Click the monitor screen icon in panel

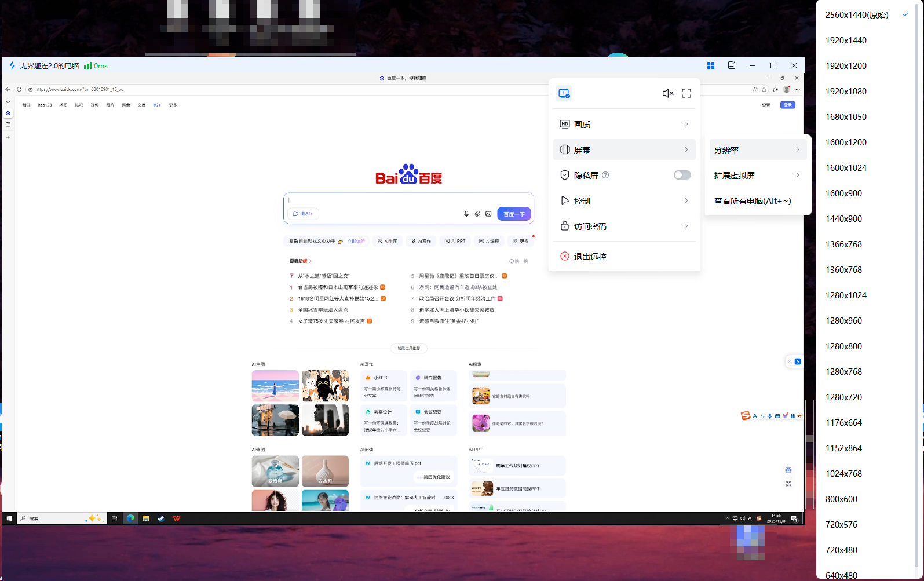(x=564, y=93)
